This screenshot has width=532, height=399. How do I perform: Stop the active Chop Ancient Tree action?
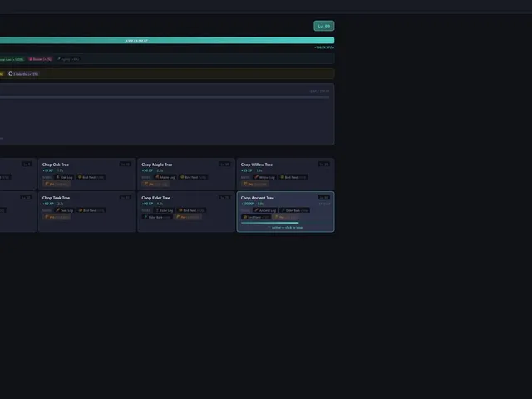285,211
